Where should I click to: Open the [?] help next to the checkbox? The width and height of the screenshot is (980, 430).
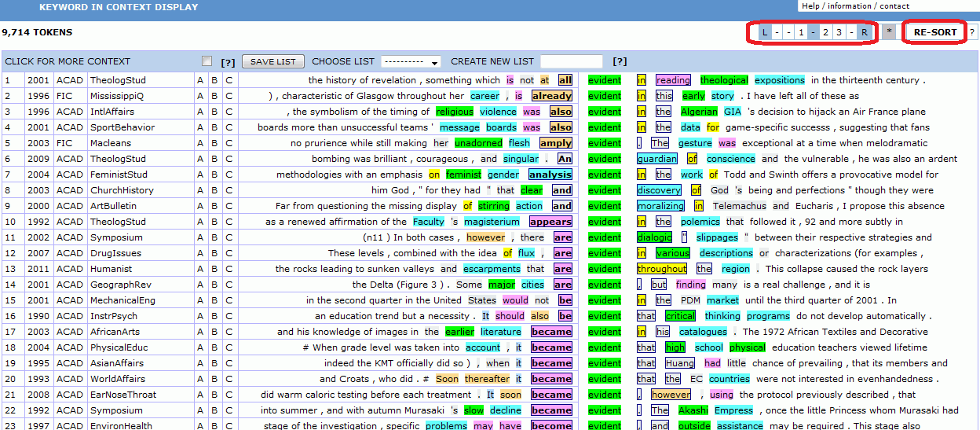[228, 62]
